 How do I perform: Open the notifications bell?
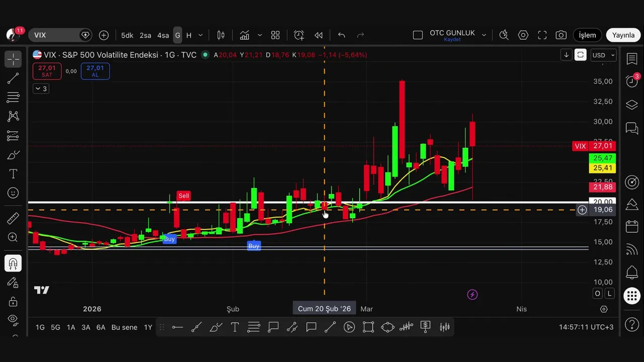[x=632, y=273]
